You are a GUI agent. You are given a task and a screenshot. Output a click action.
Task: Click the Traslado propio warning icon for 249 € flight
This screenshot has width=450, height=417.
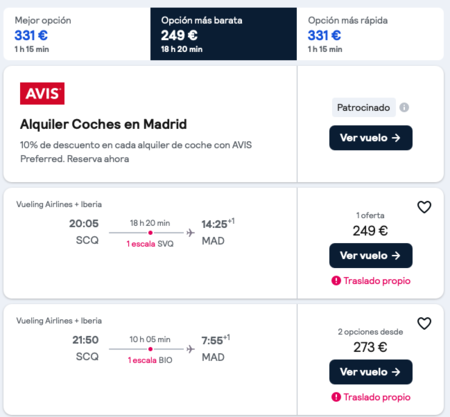336,281
